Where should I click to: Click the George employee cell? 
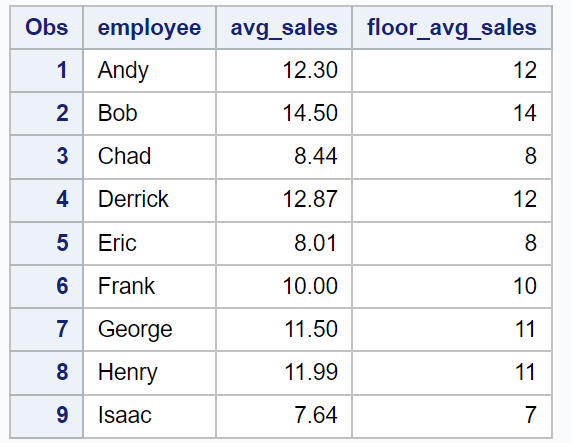tap(149, 329)
